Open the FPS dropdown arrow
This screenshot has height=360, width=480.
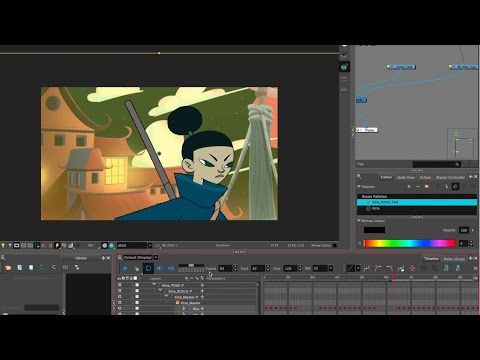[x=331, y=268]
